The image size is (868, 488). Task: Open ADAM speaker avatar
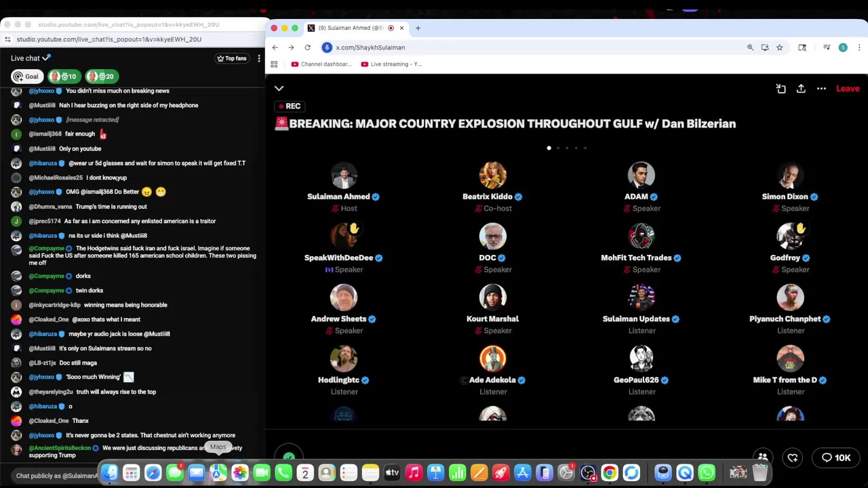[642, 175]
